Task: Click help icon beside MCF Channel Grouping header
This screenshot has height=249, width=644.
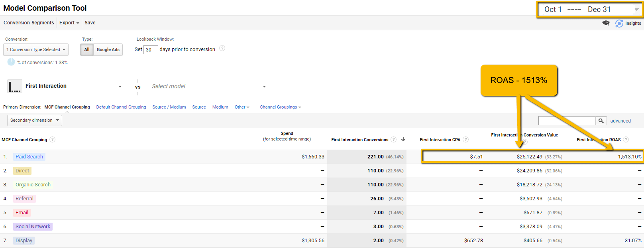Action: pyautogui.click(x=53, y=140)
